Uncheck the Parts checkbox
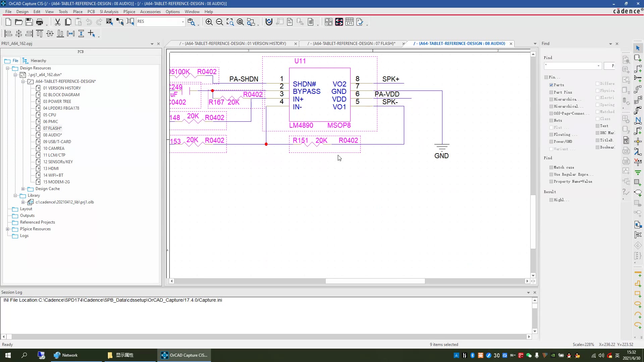 point(551,85)
